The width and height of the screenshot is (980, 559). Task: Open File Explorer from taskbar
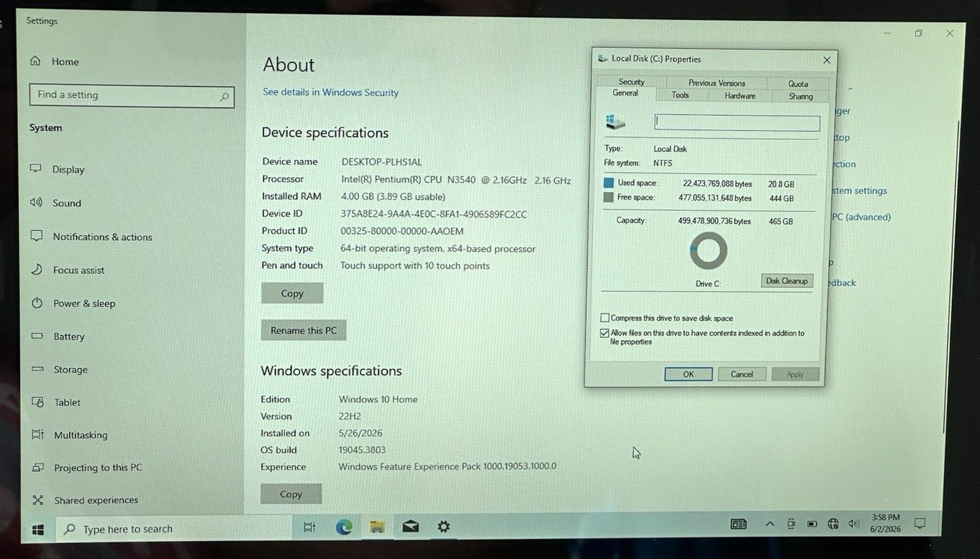tap(377, 527)
